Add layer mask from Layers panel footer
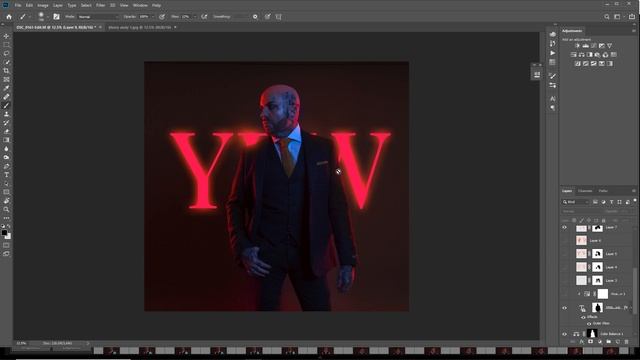This screenshot has width=640, height=360. 591,342
